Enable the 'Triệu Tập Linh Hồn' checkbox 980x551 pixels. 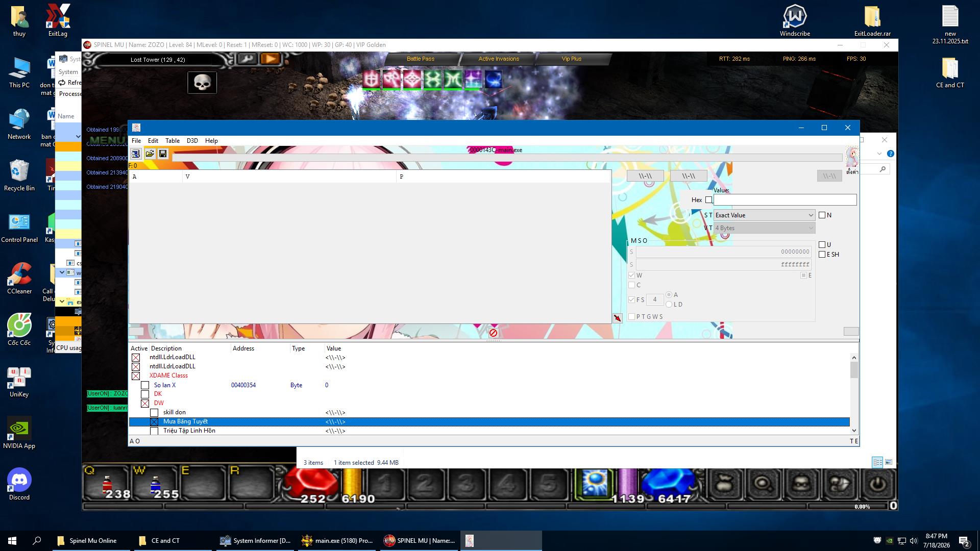click(x=154, y=431)
